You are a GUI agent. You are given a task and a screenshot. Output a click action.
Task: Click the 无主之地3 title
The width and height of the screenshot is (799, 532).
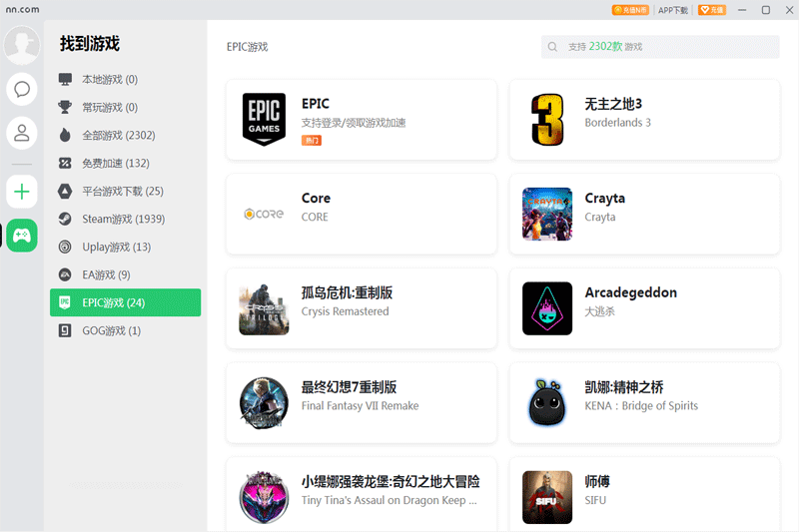coord(613,104)
